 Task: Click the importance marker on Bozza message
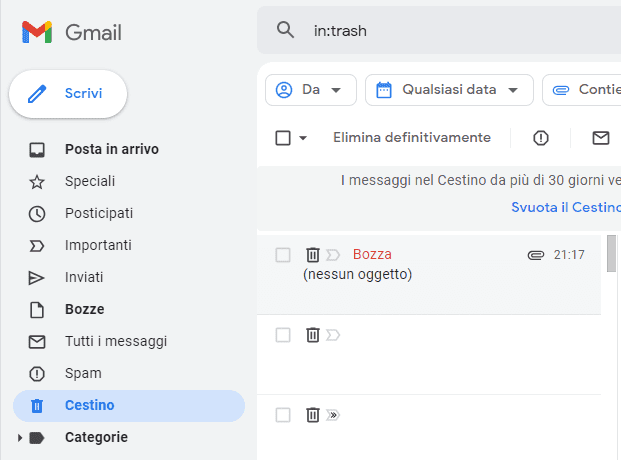[333, 255]
